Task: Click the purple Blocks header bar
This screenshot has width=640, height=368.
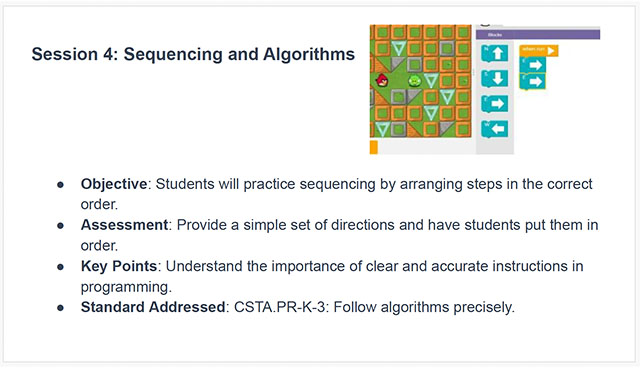Action: (538, 35)
